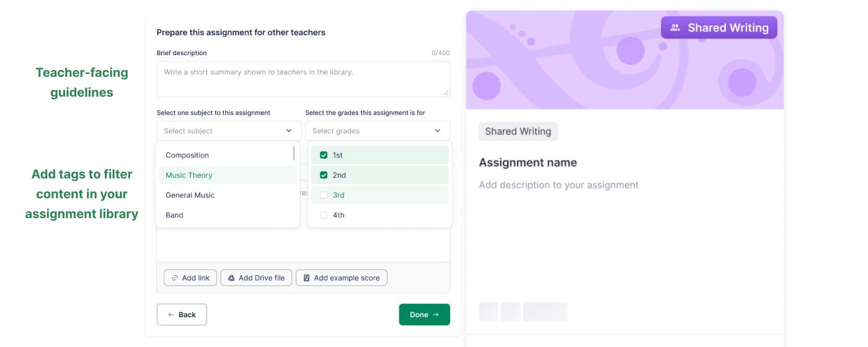Click the Drive icon in Add Drive file
Viewport: 868px width, 347px height.
(x=231, y=278)
